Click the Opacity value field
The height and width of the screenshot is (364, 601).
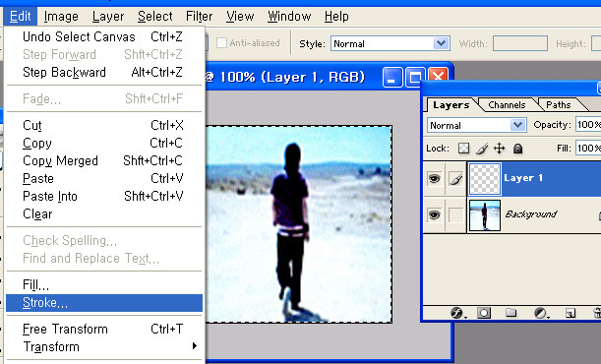(588, 125)
